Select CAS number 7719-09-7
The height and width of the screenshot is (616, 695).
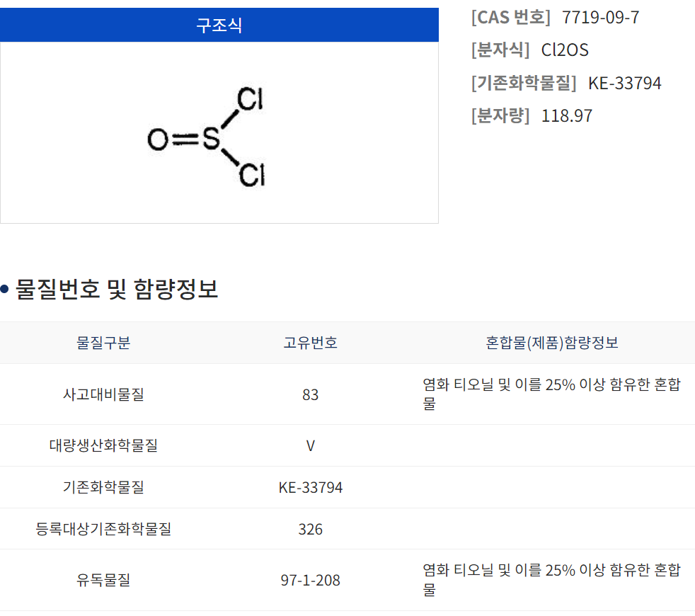tap(601, 17)
